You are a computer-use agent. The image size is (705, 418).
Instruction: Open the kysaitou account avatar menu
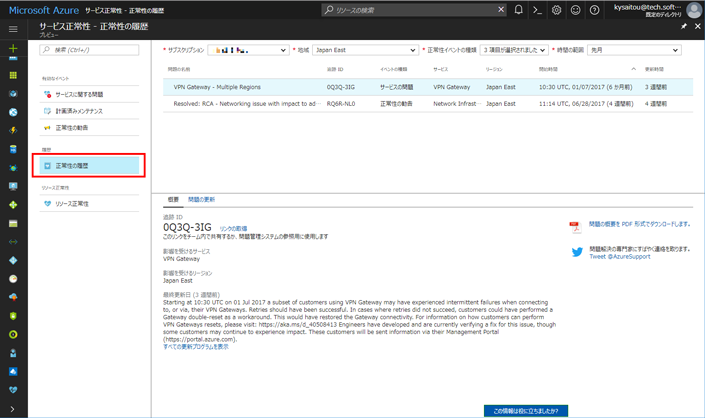tap(694, 10)
